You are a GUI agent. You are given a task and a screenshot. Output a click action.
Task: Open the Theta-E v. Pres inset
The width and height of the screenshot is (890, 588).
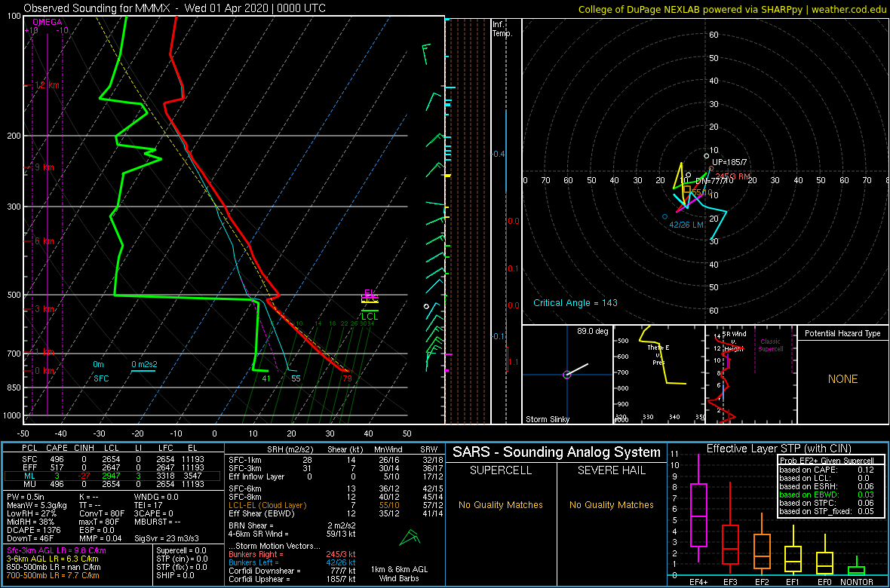(658, 375)
